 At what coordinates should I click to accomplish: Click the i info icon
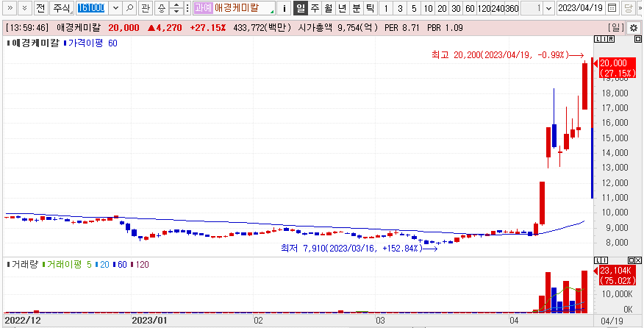285,8
